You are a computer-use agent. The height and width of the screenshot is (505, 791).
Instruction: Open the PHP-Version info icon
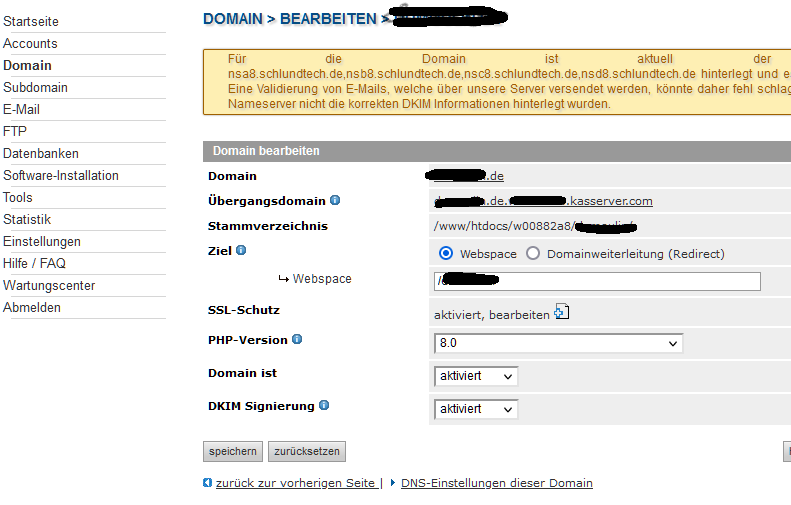coord(297,339)
